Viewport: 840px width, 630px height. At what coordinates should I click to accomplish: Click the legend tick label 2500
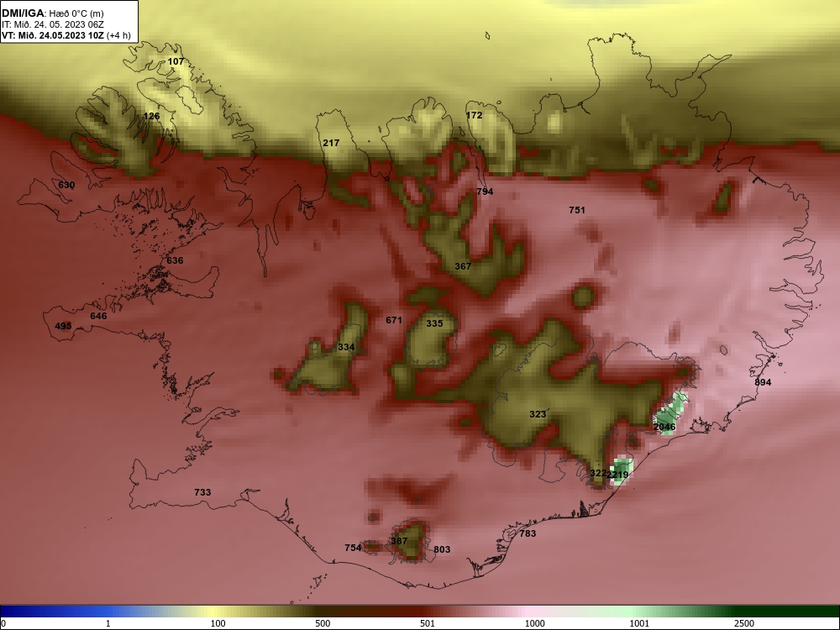pos(744,623)
